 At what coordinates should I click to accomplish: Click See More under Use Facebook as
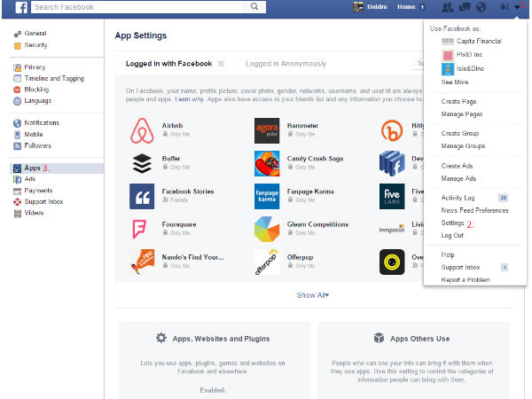click(455, 82)
